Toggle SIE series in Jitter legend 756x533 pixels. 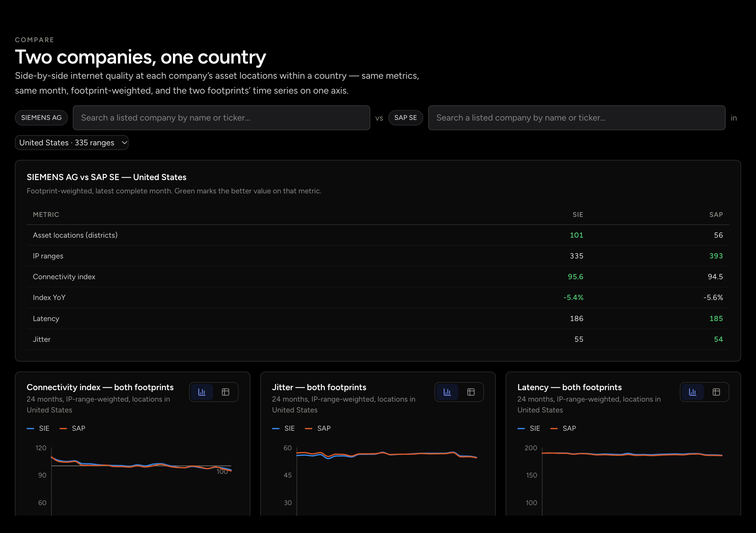click(283, 428)
